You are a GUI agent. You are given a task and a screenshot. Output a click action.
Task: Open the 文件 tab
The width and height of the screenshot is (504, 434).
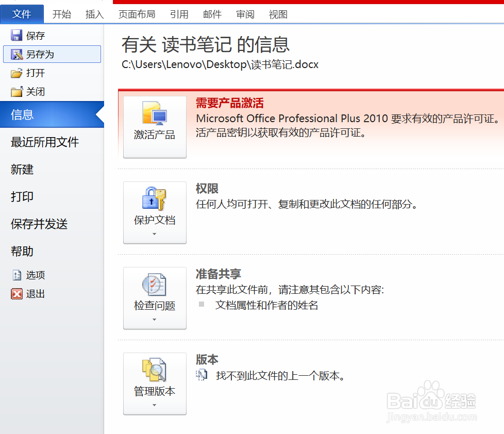[x=22, y=14]
